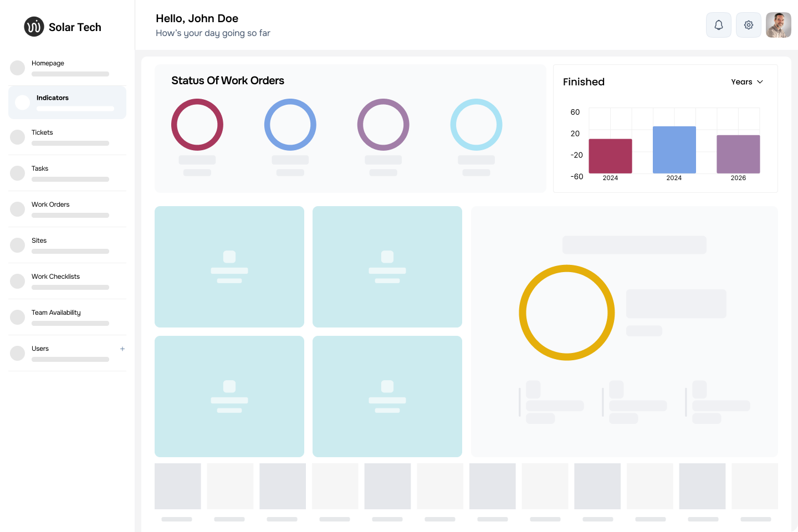The height and width of the screenshot is (532, 798).
Task: Open the notifications bell icon
Action: [718, 25]
